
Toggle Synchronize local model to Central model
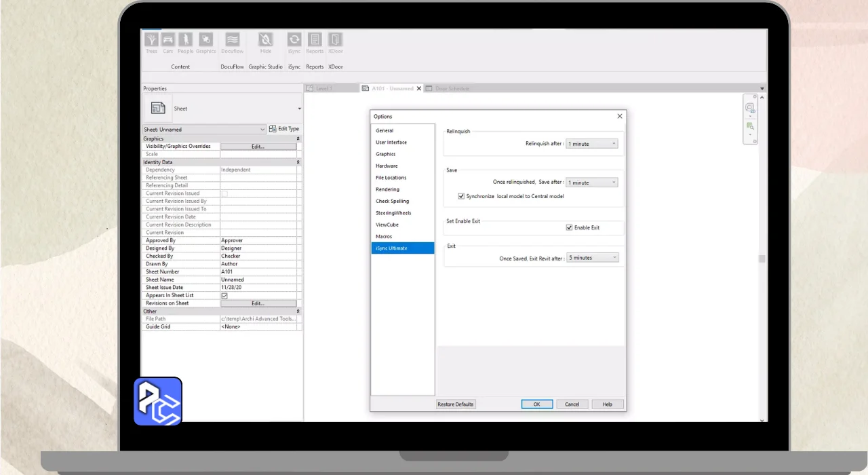462,196
